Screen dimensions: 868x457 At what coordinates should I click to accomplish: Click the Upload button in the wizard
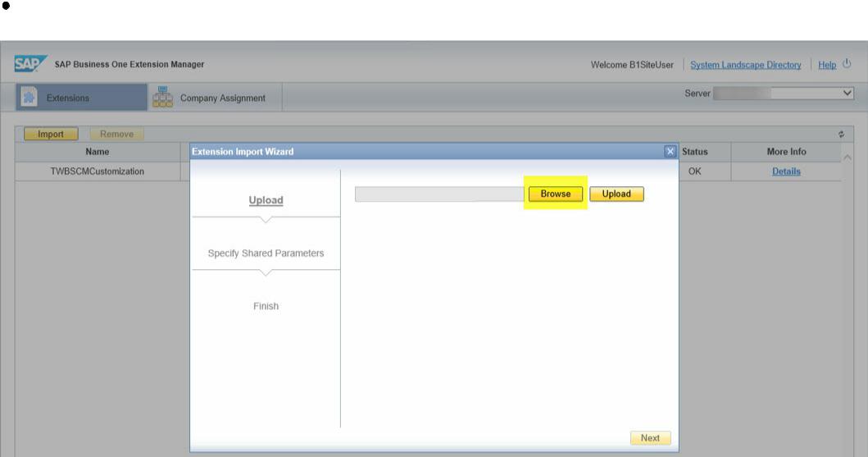[x=616, y=194]
